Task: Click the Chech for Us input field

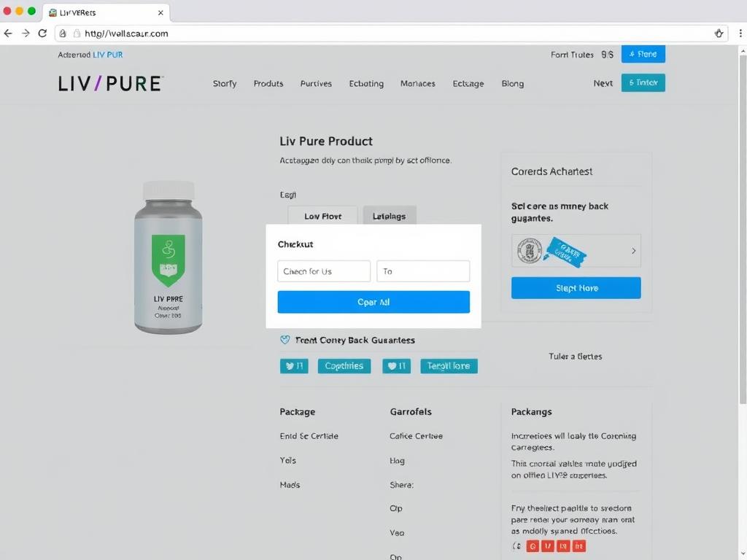Action: point(324,271)
